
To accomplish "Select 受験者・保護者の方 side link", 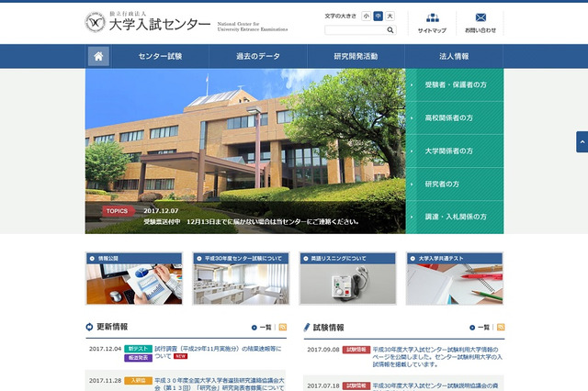I will pos(455,85).
